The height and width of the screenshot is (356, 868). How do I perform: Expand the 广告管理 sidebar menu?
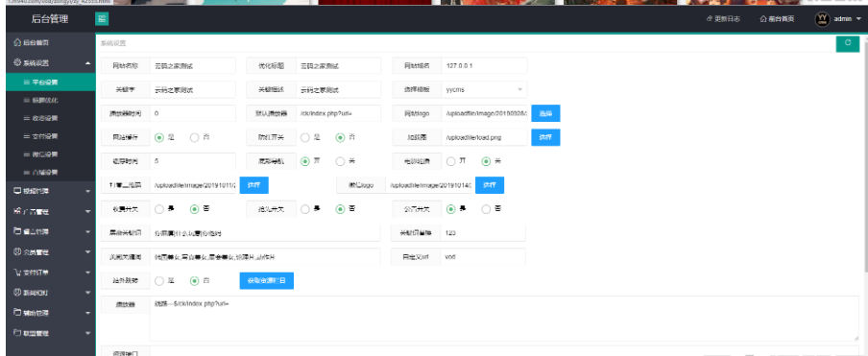pyautogui.click(x=50, y=211)
